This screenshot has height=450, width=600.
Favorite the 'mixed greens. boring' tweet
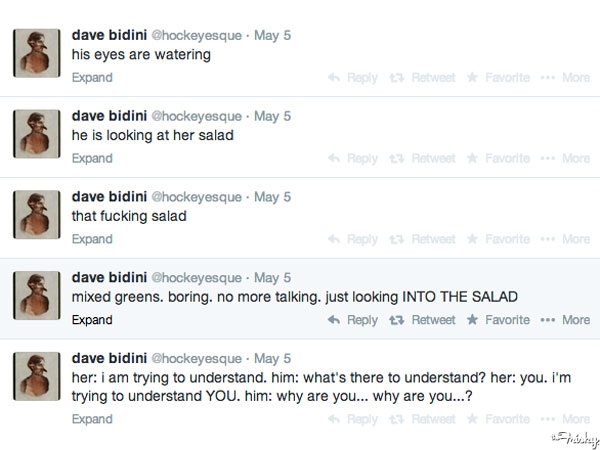[498, 320]
